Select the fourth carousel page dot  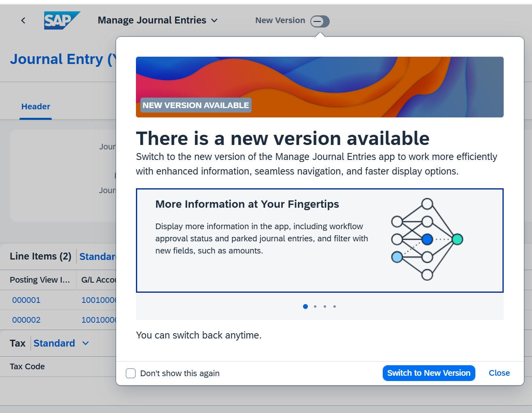(x=335, y=307)
